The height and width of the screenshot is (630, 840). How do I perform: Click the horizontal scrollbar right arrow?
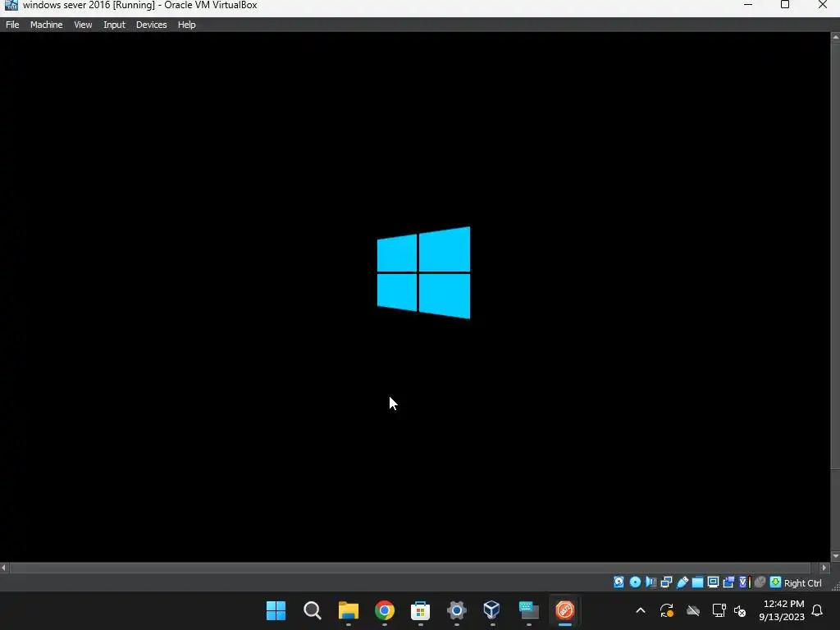point(824,568)
